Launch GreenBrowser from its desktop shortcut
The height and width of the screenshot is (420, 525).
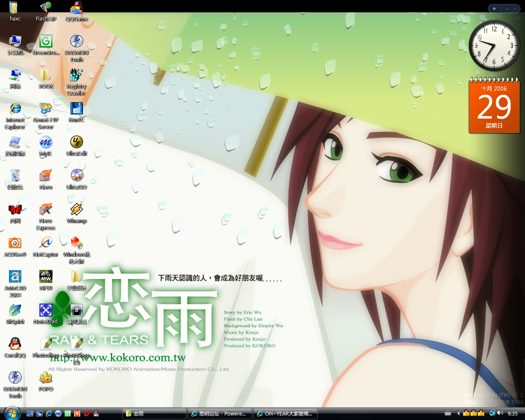pyautogui.click(x=46, y=45)
